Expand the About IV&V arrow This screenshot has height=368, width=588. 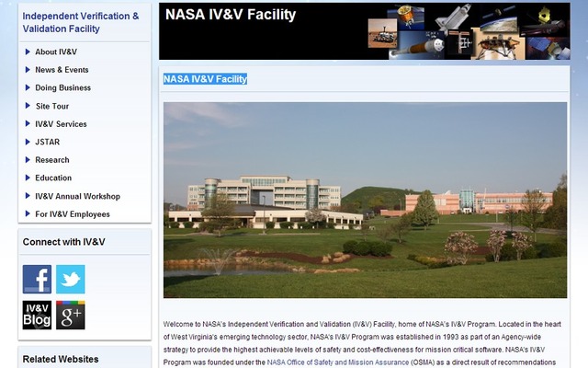tap(28, 52)
